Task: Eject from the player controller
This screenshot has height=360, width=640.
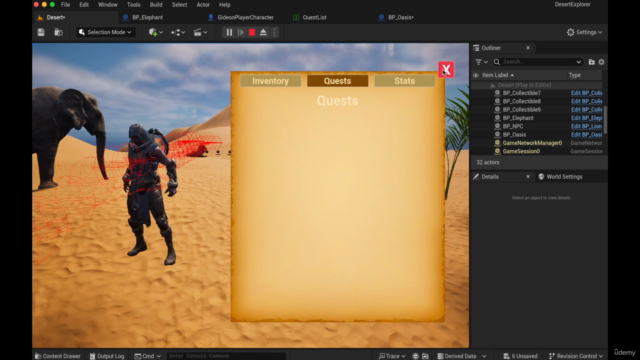Action: pos(263,32)
